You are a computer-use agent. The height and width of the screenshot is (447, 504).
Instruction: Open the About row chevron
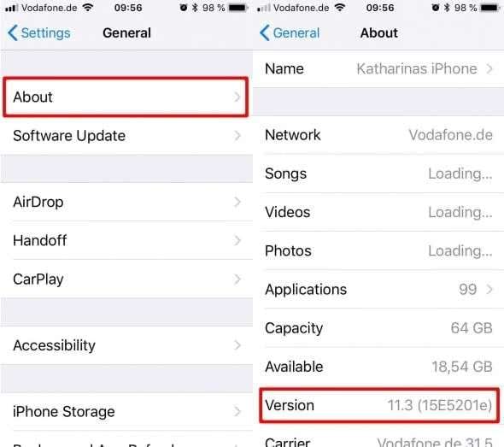click(237, 97)
